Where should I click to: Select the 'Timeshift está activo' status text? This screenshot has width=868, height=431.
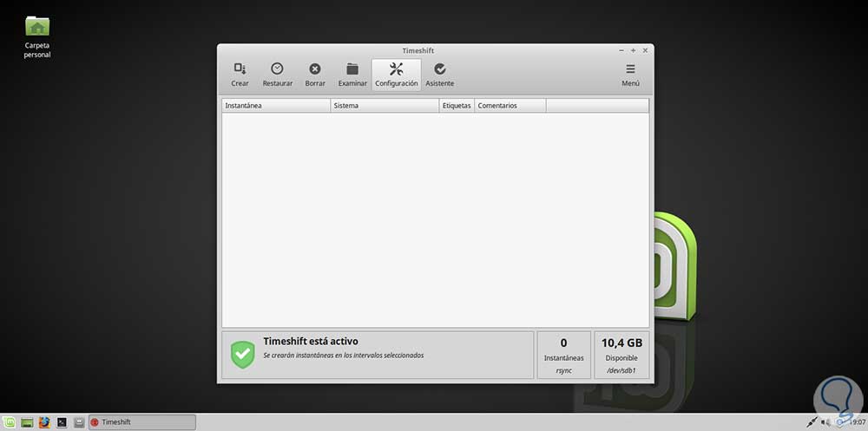(311, 342)
